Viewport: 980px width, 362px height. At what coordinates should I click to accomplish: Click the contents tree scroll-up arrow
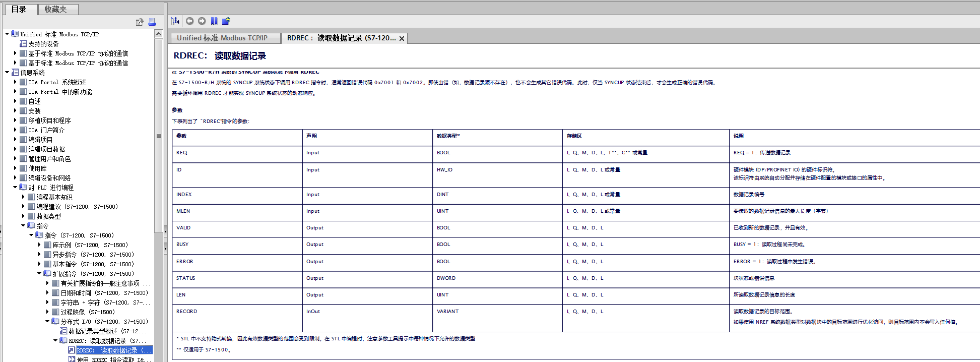(159, 34)
